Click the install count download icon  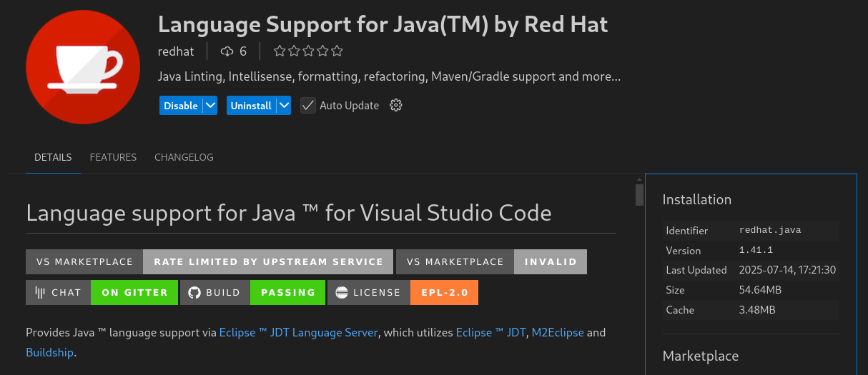227,51
